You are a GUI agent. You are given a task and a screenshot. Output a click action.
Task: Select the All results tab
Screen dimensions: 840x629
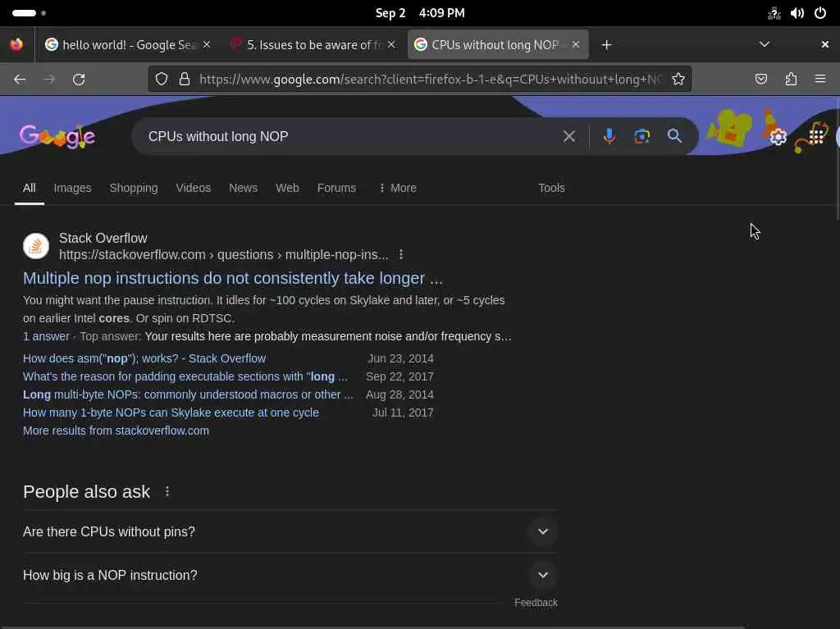[29, 188]
